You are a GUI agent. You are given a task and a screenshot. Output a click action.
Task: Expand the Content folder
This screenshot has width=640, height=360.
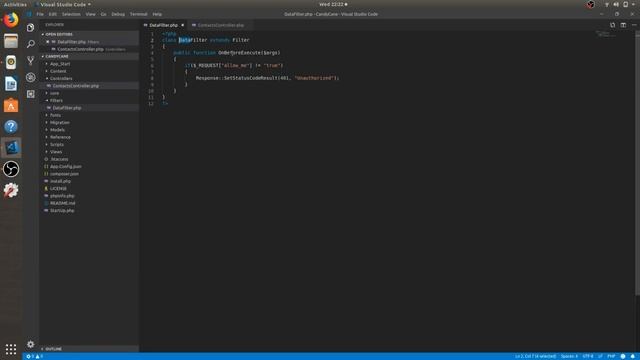(x=58, y=71)
